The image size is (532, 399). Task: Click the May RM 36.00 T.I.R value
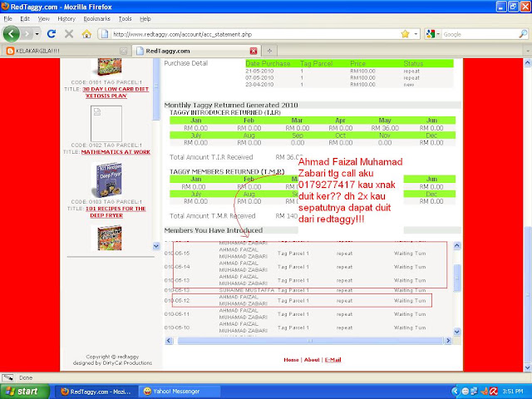[385, 128]
